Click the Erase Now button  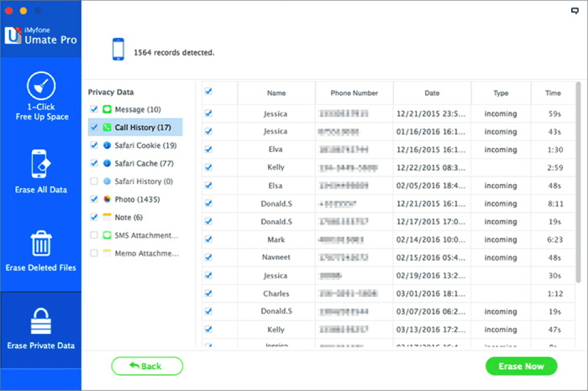[521, 366]
